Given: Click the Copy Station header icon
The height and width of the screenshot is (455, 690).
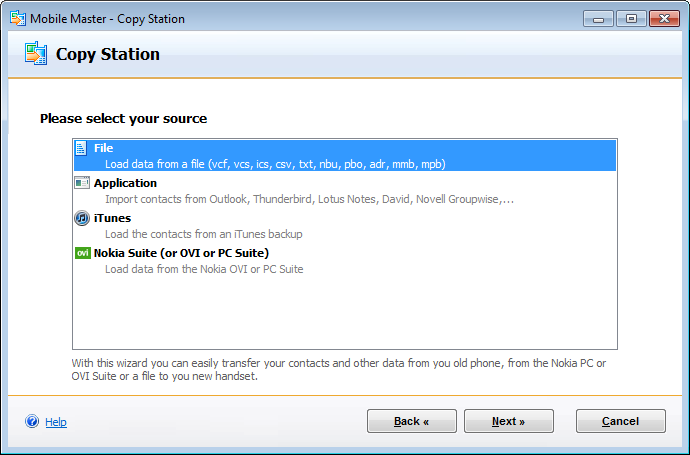Looking at the screenshot, I should click(x=36, y=54).
